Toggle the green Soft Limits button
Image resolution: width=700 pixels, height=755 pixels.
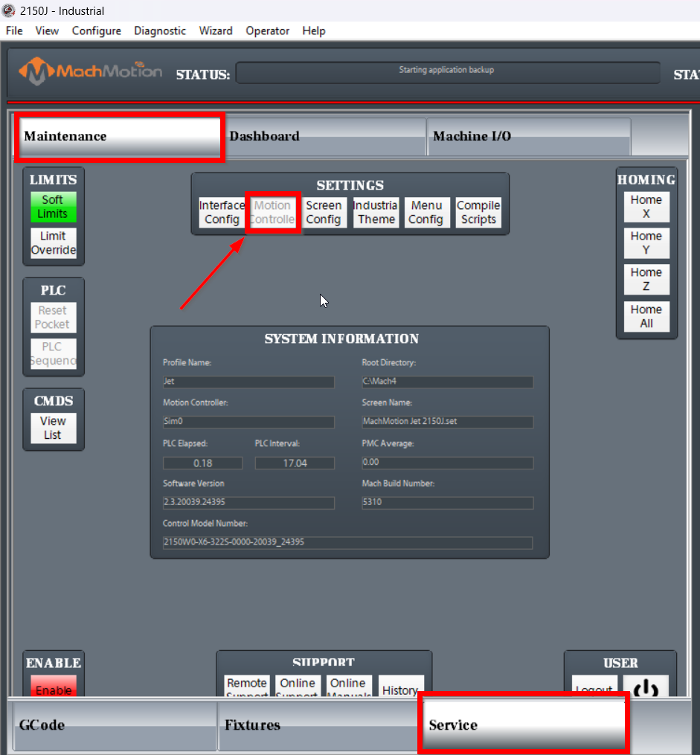coord(53,207)
